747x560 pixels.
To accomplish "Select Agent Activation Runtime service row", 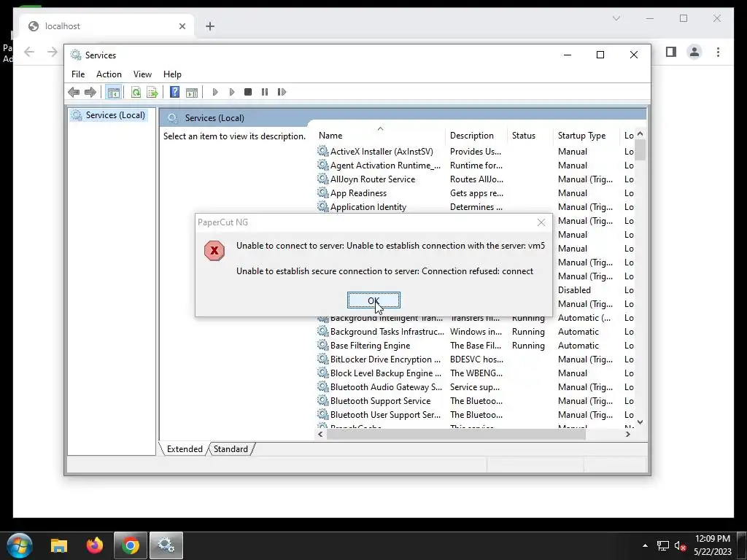I will 475,166.
